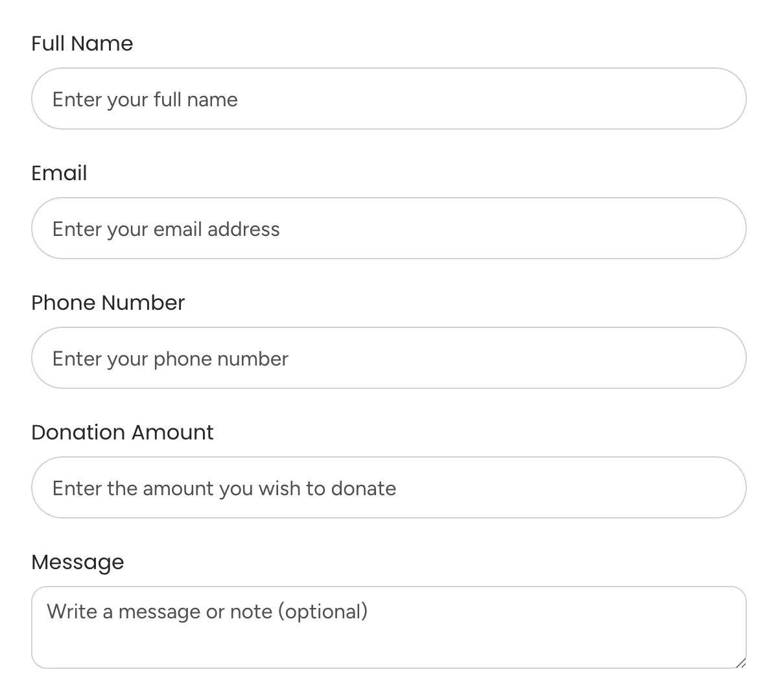Click the Full Name label
Screen dimensions: 778x700
(x=82, y=43)
